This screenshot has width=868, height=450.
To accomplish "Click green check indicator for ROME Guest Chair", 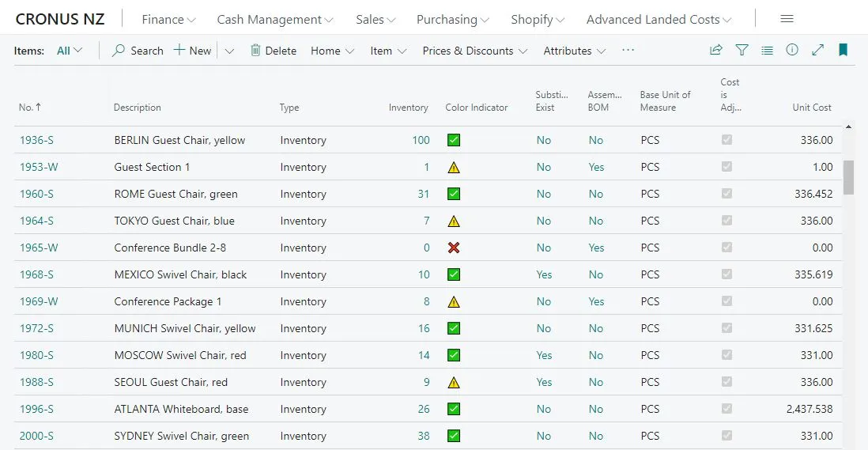I will [x=454, y=194].
